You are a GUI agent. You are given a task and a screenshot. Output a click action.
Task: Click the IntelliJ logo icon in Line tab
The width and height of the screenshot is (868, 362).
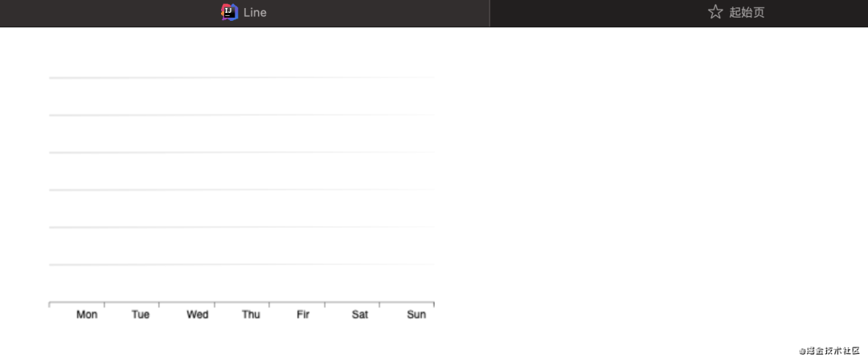230,12
